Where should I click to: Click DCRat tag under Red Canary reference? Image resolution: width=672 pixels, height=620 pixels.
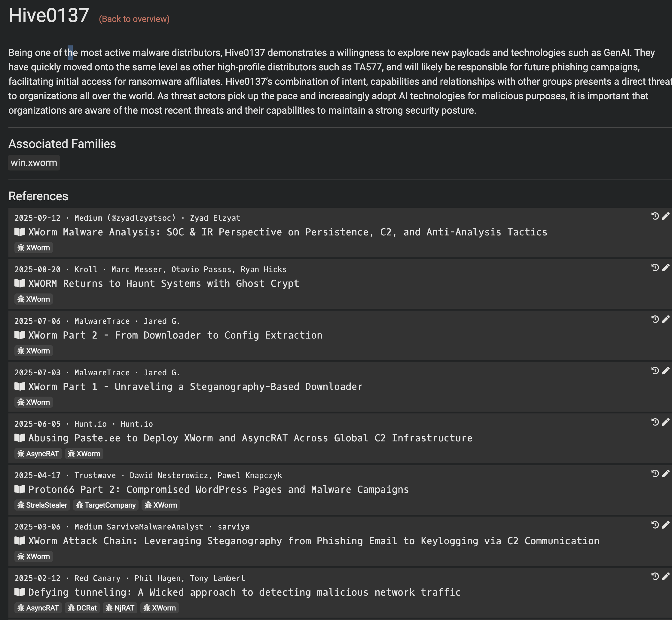(82, 608)
